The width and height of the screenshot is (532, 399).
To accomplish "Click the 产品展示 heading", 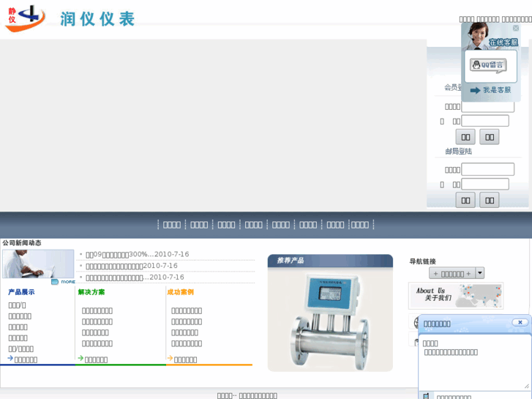I will [21, 292].
